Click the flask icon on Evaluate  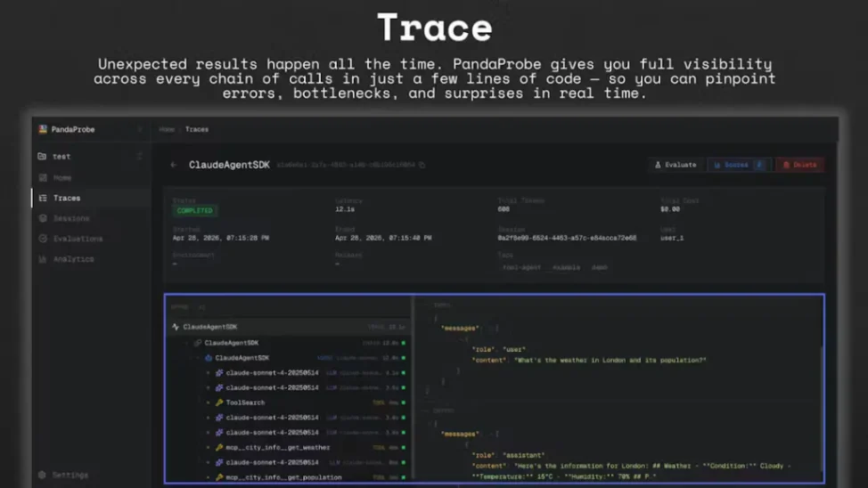click(x=658, y=165)
